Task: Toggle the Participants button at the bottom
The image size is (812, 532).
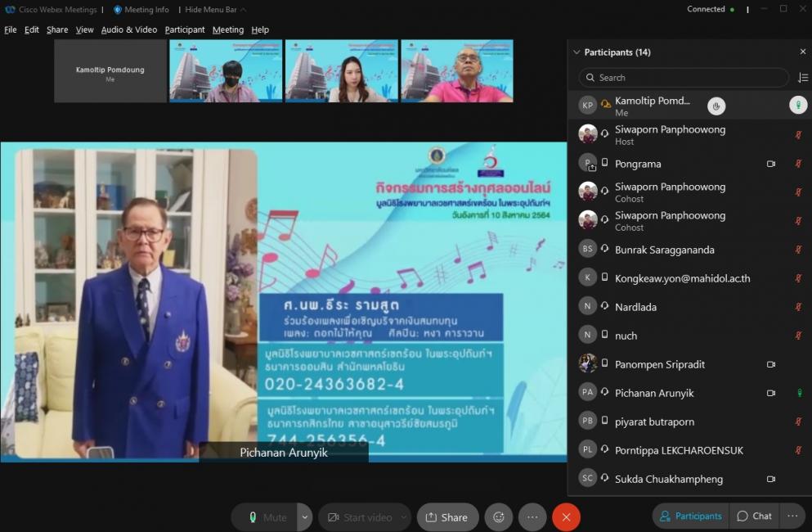Action: click(x=690, y=516)
